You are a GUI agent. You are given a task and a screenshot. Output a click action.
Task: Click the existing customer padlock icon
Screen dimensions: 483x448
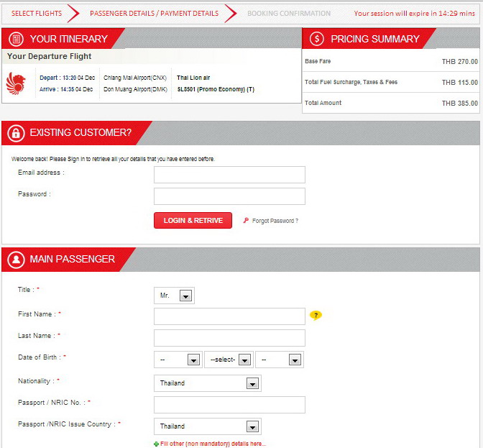(16, 132)
